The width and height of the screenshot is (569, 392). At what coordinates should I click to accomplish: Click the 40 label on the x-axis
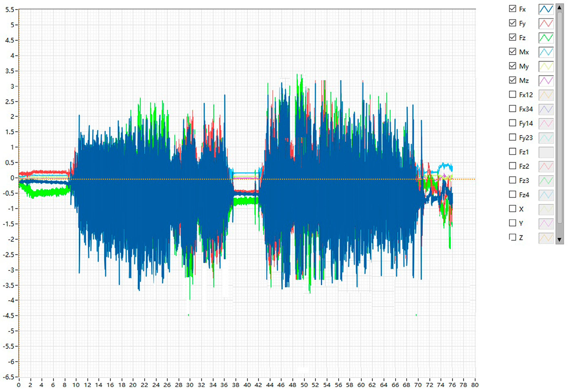[x=247, y=385]
